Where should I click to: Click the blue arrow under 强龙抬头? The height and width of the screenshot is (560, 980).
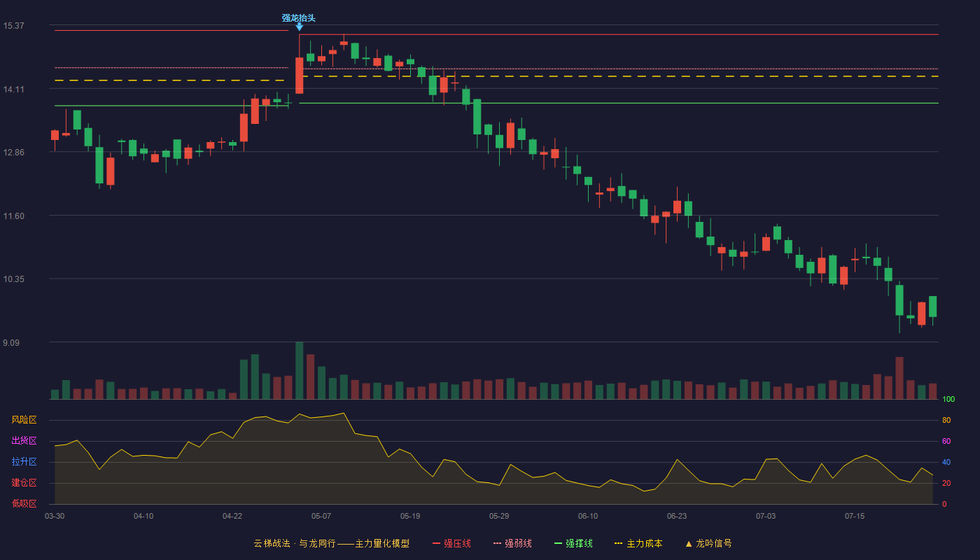coord(300,27)
